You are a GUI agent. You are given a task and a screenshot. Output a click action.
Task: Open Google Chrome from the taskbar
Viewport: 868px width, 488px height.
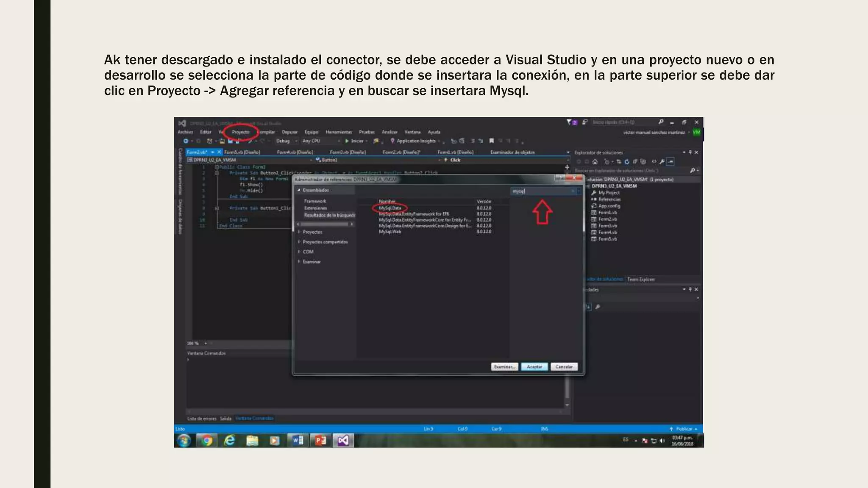(207, 441)
